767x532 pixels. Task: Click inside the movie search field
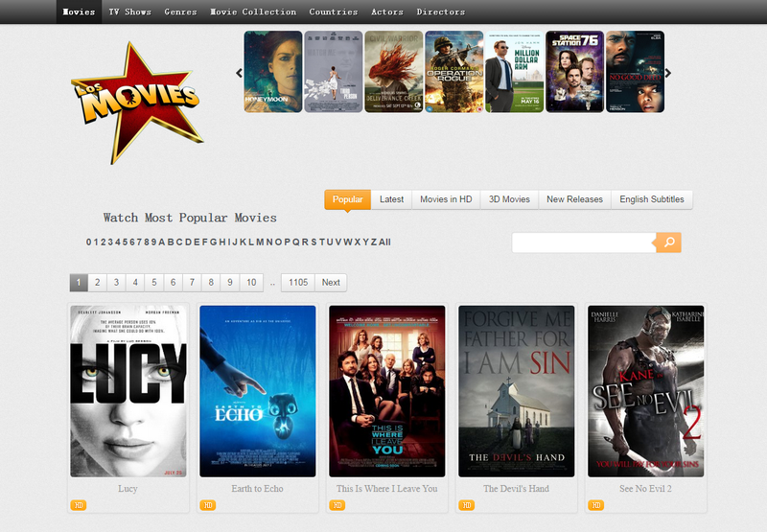(584, 243)
